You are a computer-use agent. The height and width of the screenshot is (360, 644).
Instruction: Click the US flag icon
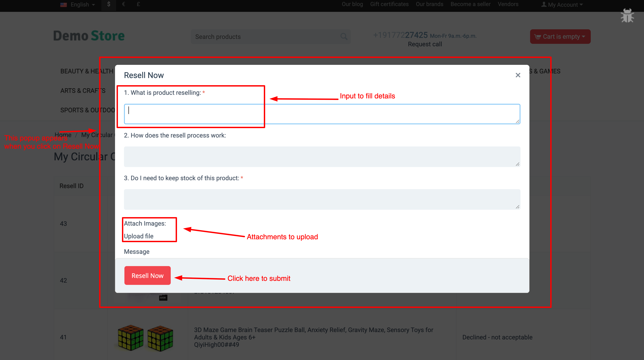pyautogui.click(x=64, y=4)
